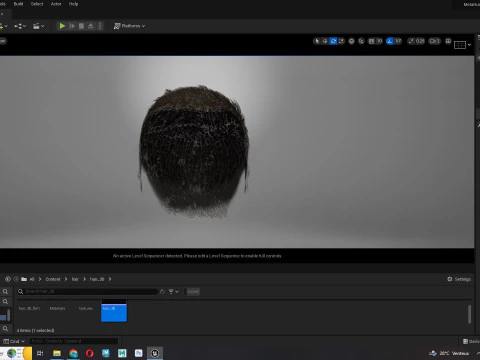Start Play in Editor with green play button

tap(62, 26)
